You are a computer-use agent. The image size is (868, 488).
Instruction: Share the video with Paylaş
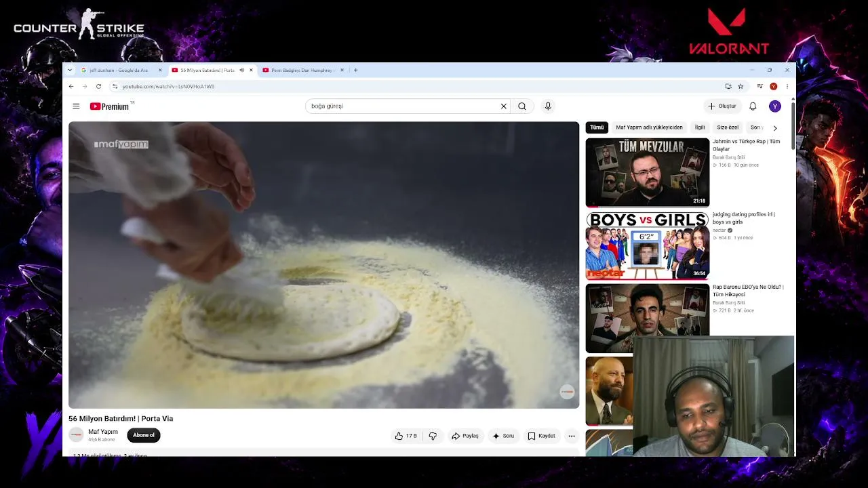(x=465, y=436)
